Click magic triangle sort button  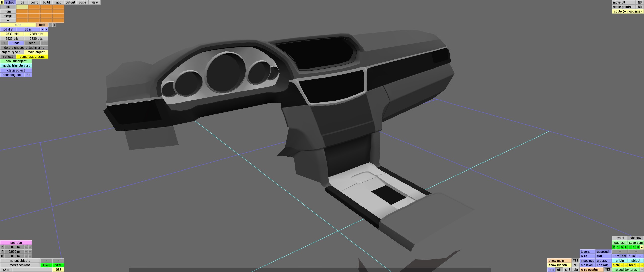pyautogui.click(x=16, y=66)
